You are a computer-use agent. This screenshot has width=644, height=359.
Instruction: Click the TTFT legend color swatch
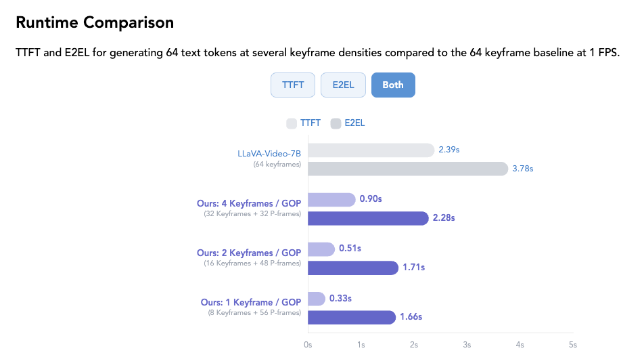click(x=292, y=123)
